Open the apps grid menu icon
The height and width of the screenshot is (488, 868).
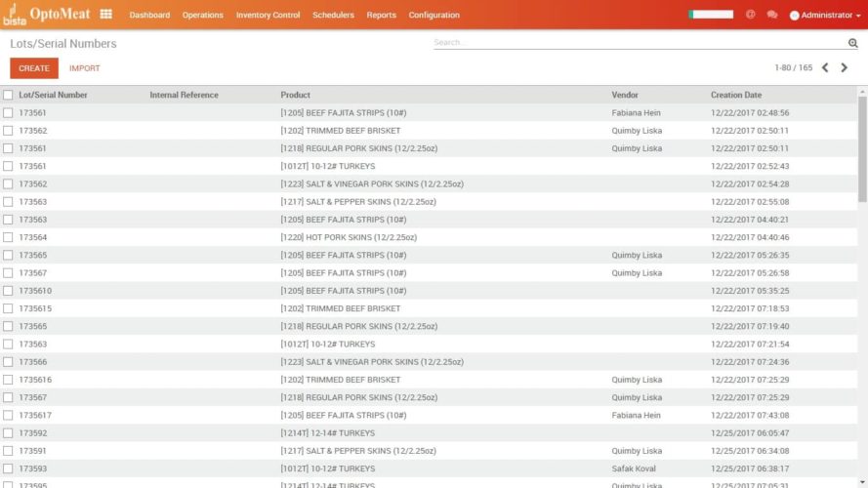(105, 15)
